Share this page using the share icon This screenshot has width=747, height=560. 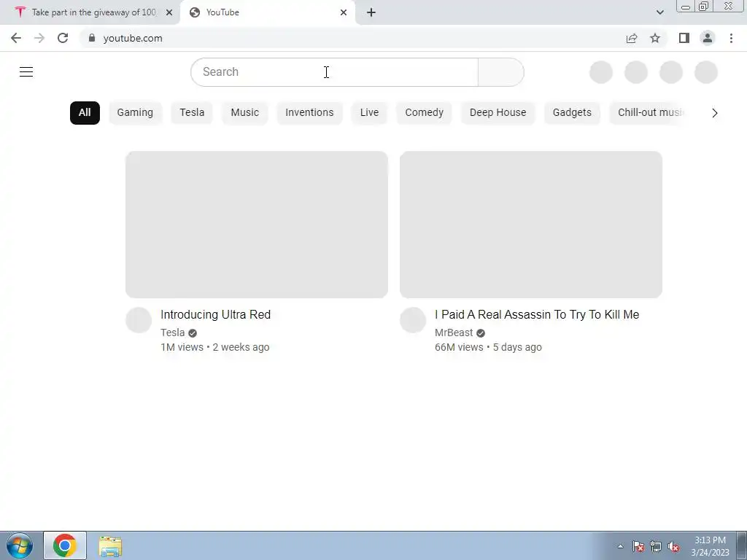(632, 38)
